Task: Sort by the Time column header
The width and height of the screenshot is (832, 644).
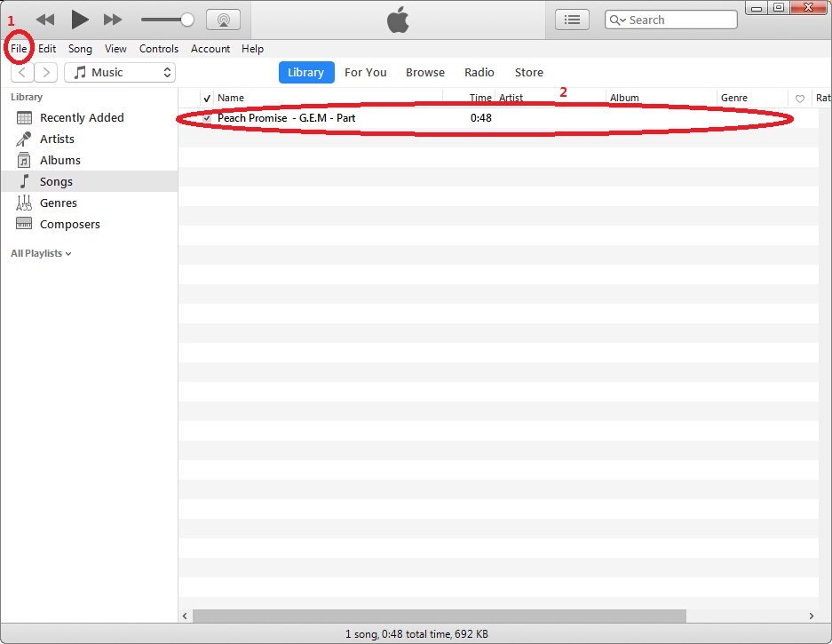Action: pos(469,99)
